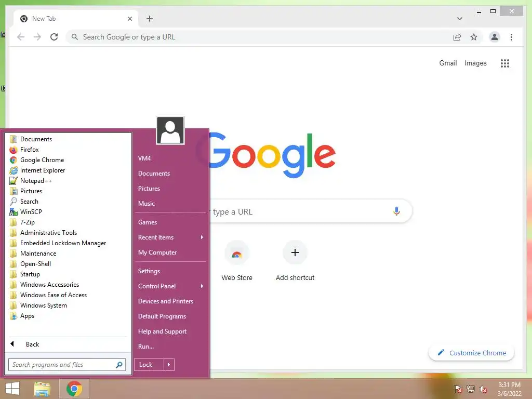
Task: Open File Explorer from the taskbar
Action: [x=42, y=389]
